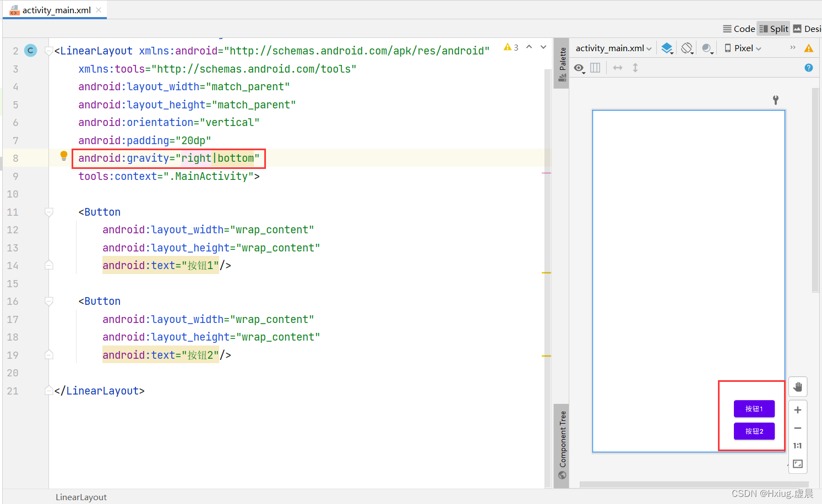The height and width of the screenshot is (504, 822).
Task: Click fold marker beside closing LinearLayout tag
Action: click(x=49, y=390)
